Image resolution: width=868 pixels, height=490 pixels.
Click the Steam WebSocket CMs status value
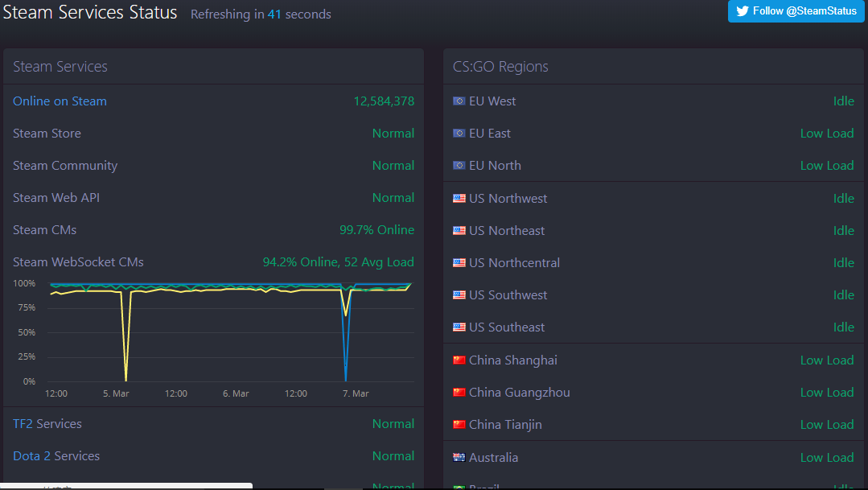(x=338, y=262)
